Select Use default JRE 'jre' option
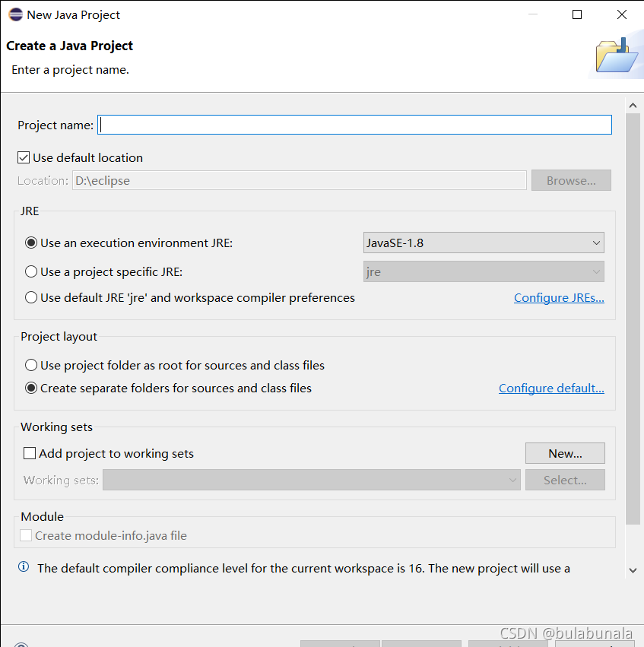 pyautogui.click(x=31, y=297)
